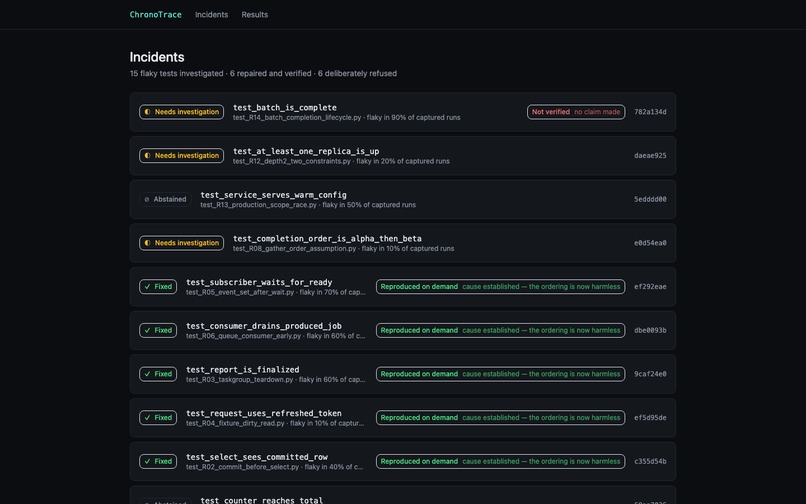Screen dimensions: 806x504
Task: Open the test_select_sees_committed_row incident
Action: point(402,461)
